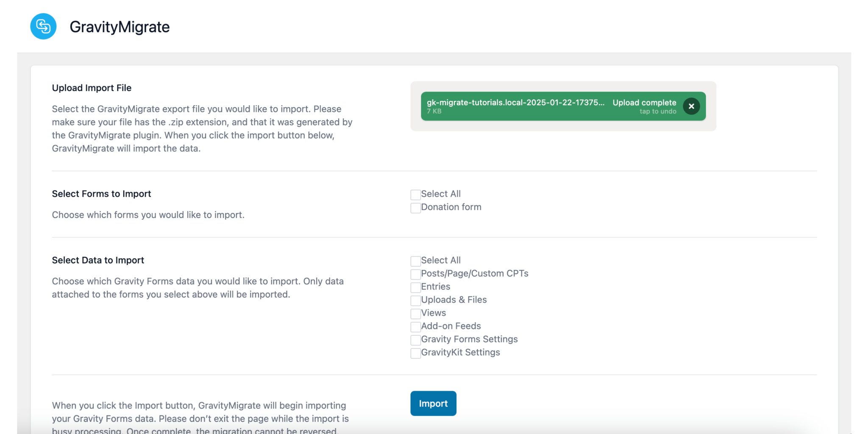
Task: Click the Select Forms to Import heading
Action: (101, 194)
